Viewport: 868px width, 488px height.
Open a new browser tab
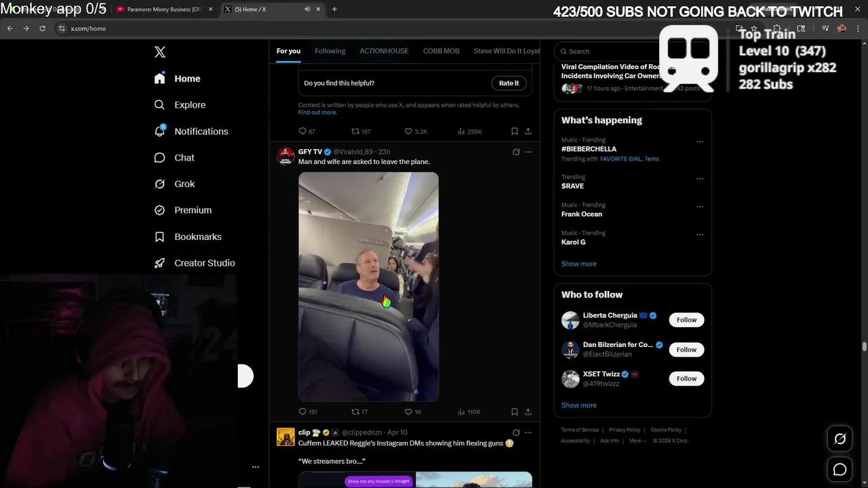[x=334, y=9]
